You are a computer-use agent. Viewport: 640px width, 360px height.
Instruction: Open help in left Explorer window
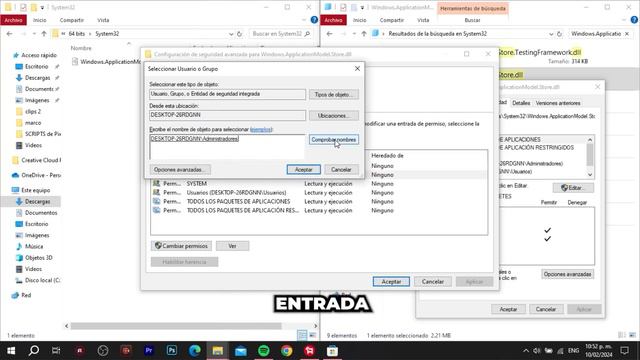point(314,20)
